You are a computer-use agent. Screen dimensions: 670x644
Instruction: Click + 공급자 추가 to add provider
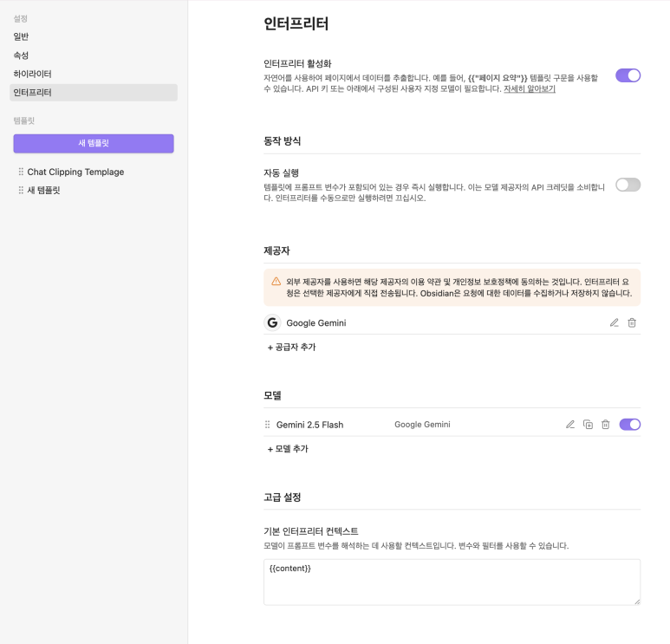291,347
